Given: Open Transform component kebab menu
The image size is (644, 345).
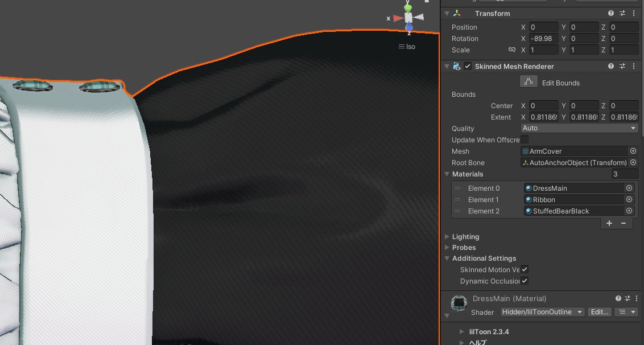Looking at the screenshot, I should tap(634, 13).
